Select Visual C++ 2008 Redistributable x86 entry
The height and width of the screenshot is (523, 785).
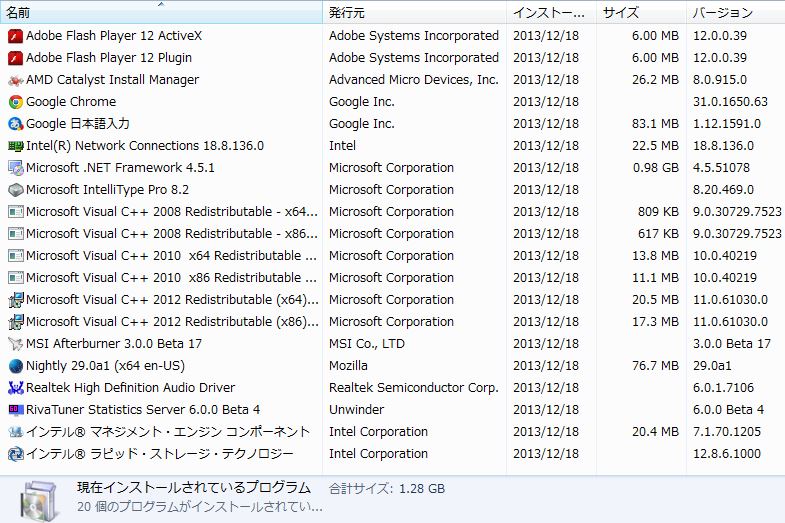172,234
